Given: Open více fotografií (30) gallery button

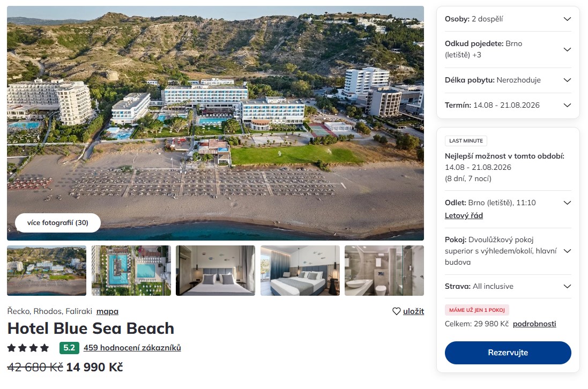Looking at the screenshot, I should pyautogui.click(x=58, y=223).
